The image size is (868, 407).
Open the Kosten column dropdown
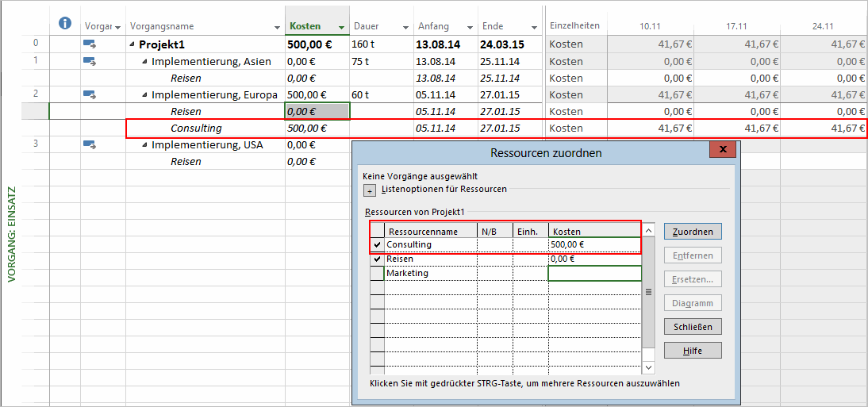click(341, 28)
